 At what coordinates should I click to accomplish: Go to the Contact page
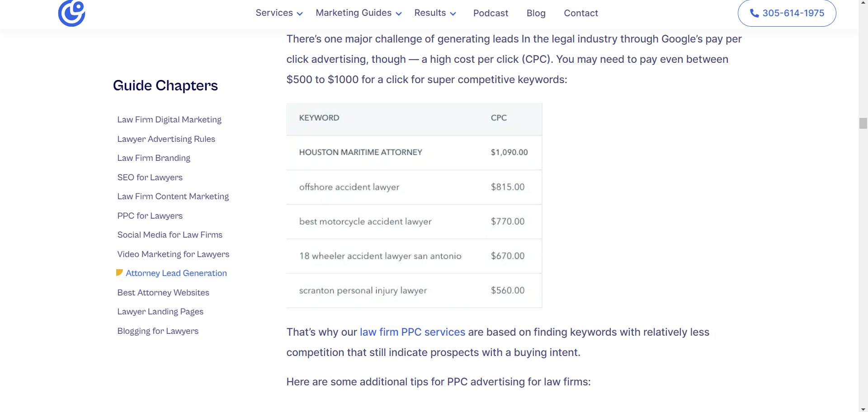pos(580,13)
